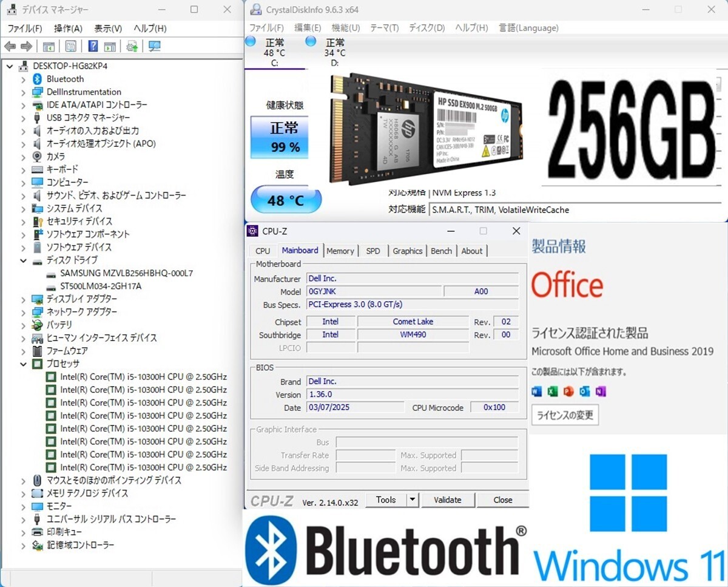Click the Tools button in CPU-Z
The image size is (728, 587).
386,500
